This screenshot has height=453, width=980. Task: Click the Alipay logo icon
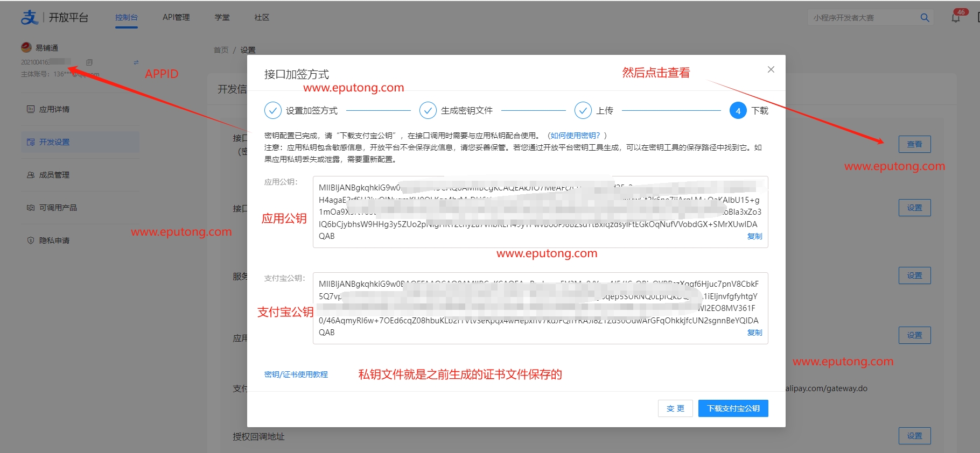[29, 17]
